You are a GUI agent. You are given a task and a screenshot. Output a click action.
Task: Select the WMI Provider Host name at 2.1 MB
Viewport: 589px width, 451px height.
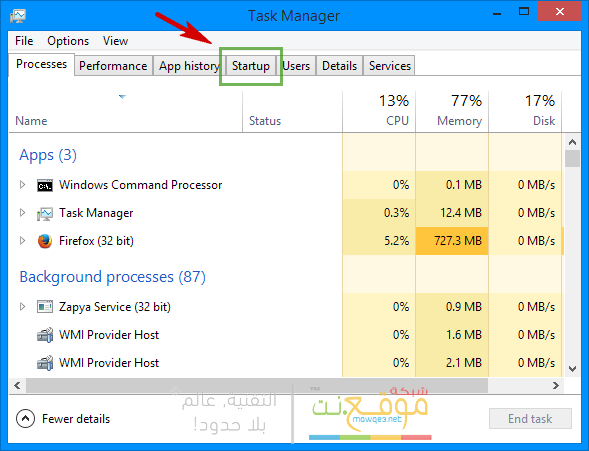(x=109, y=363)
